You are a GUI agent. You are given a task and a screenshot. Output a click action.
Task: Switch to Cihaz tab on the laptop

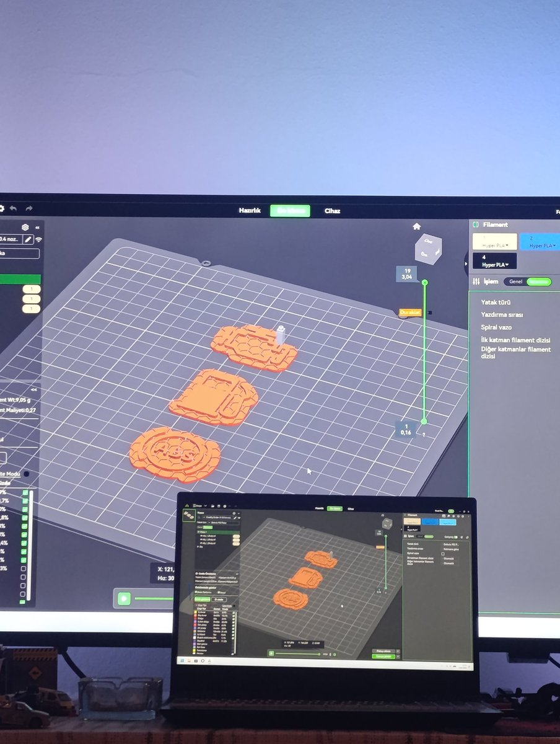pos(351,508)
